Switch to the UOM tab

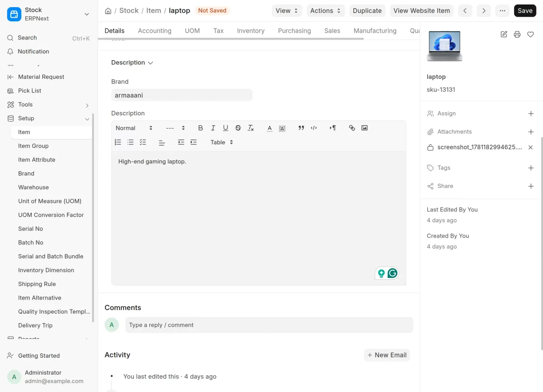coord(192,31)
